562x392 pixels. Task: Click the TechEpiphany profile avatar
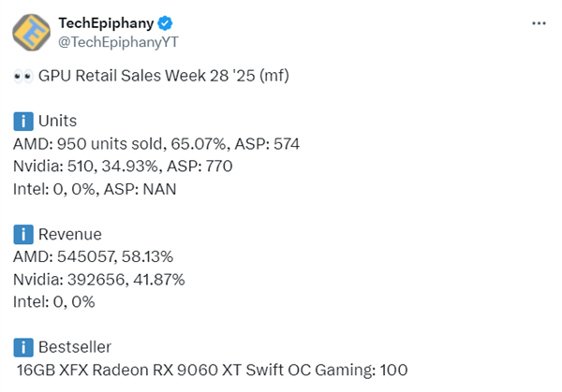click(30, 31)
